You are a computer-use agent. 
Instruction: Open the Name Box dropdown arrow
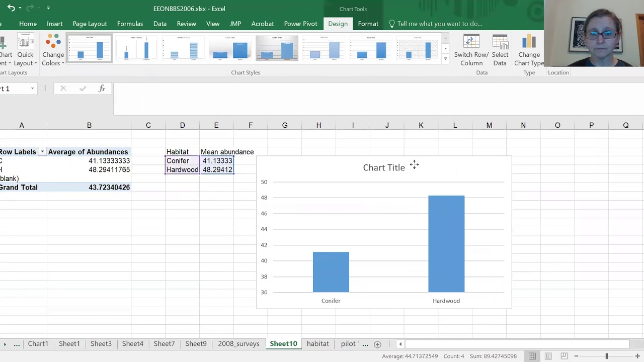point(32,88)
